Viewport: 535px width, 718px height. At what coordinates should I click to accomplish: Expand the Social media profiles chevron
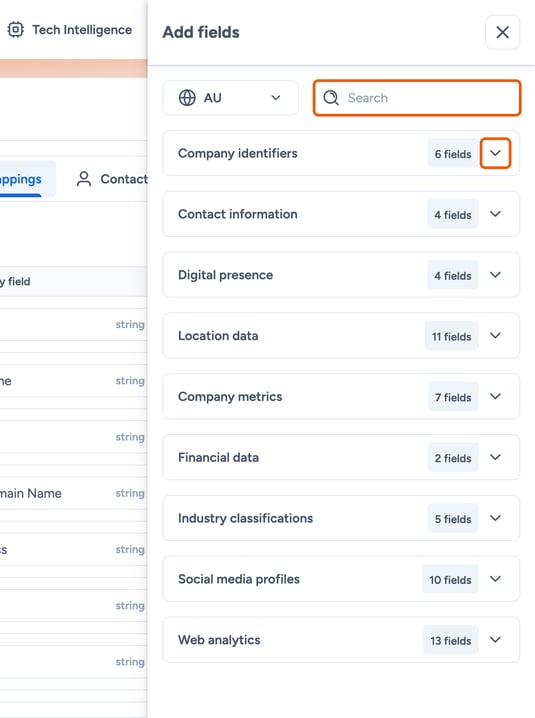click(495, 579)
